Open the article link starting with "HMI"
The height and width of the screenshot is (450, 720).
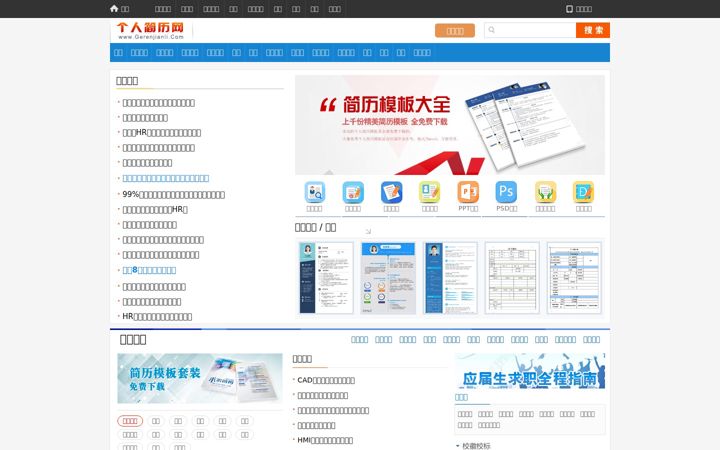[x=325, y=440]
